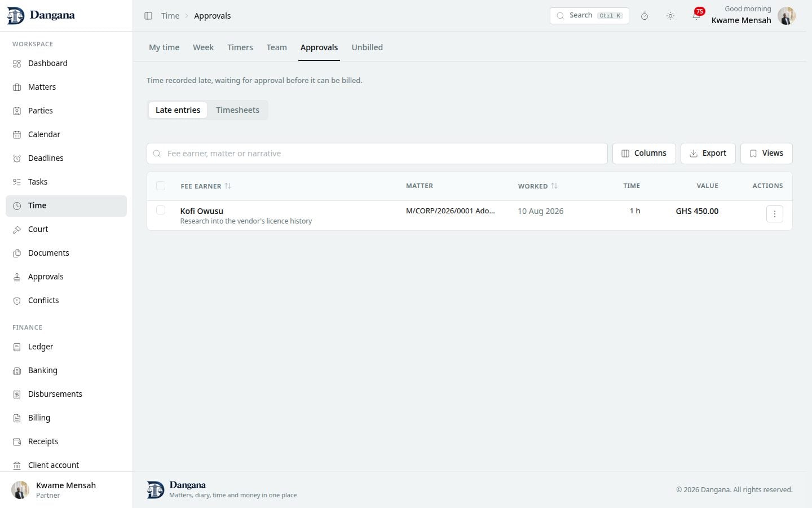Sort the table by Worked date
Screen dimensions: 812x508
[x=538, y=186]
